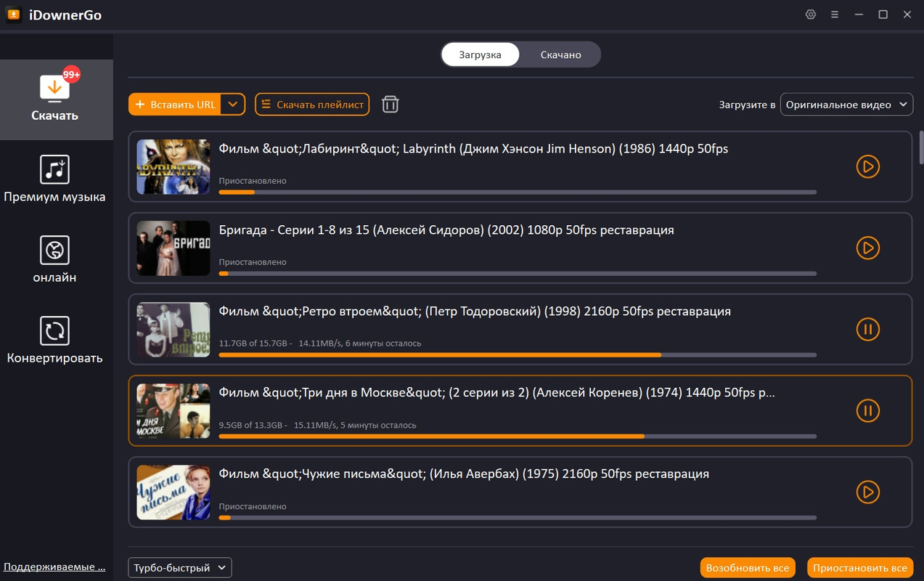Open the Конвертировать section

54,340
